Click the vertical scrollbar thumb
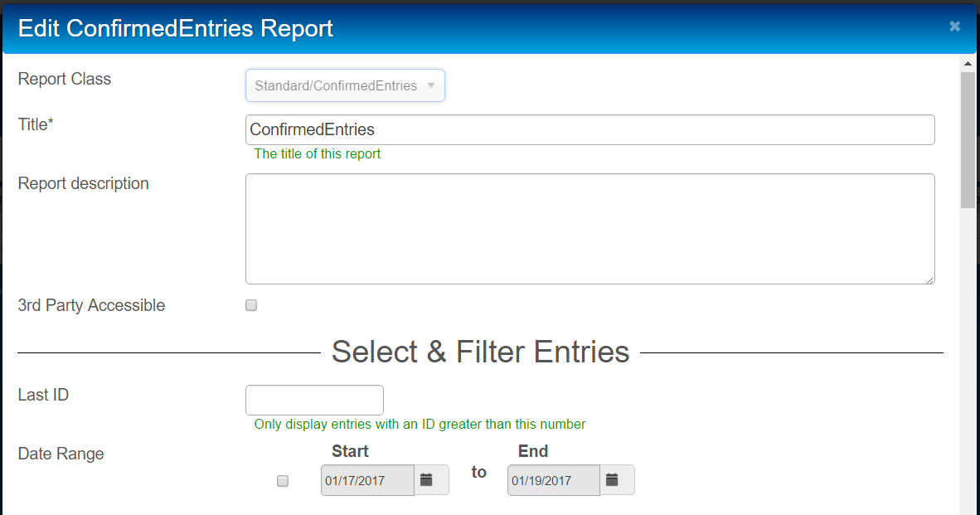This screenshot has width=980, height=515. point(968,138)
